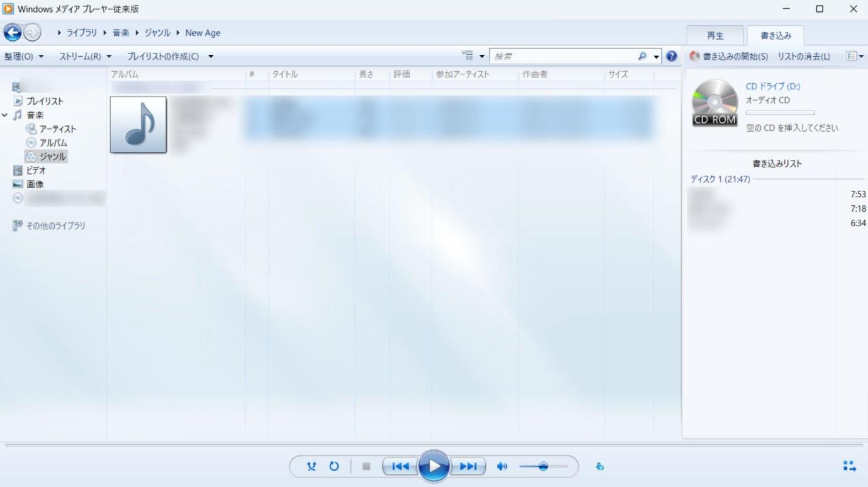The image size is (868, 487).
Task: Switch to the 書き込み tab
Action: coord(775,36)
